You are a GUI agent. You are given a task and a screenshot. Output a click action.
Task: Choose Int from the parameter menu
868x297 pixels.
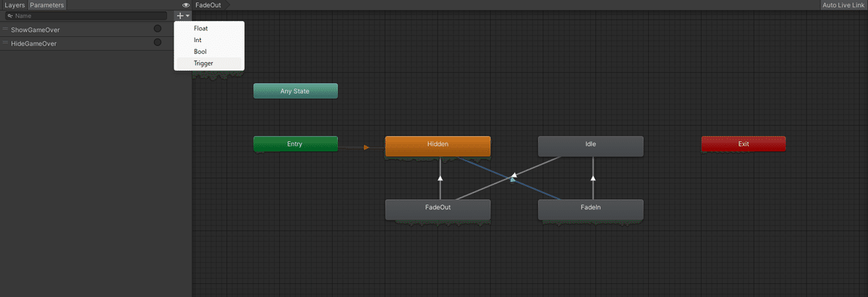(x=209, y=40)
